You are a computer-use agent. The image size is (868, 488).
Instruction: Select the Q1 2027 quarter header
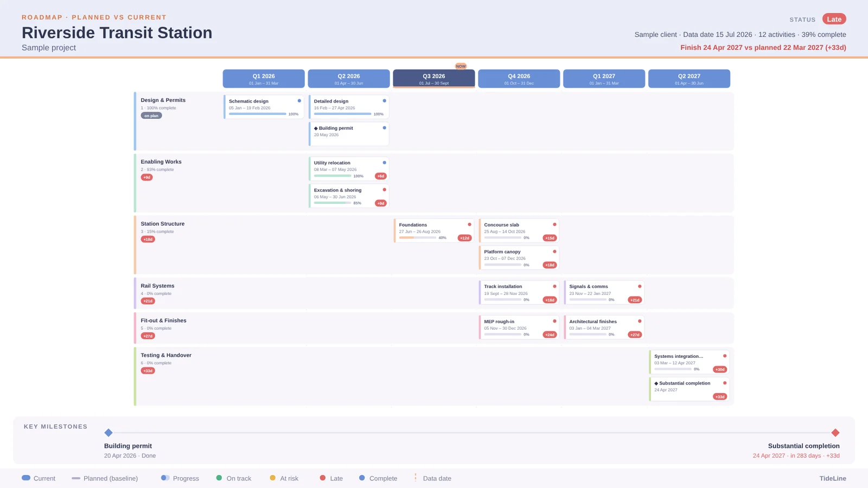(x=604, y=79)
